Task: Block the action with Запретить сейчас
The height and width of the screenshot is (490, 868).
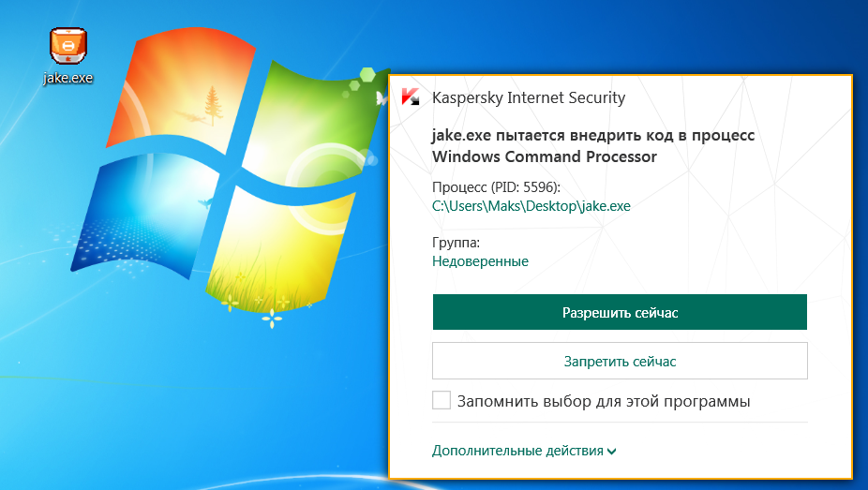Action: pyautogui.click(x=620, y=361)
